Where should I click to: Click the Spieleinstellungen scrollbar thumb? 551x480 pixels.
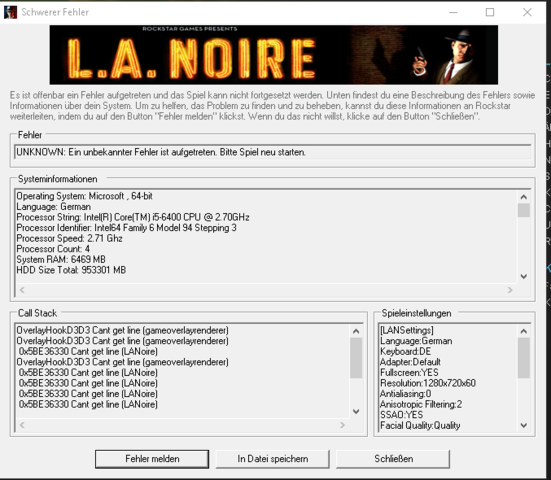click(524, 358)
